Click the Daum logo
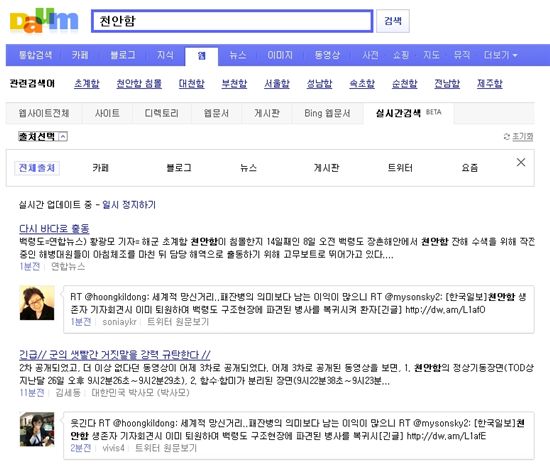Viewport: 550px width, 471px height. tap(44, 21)
